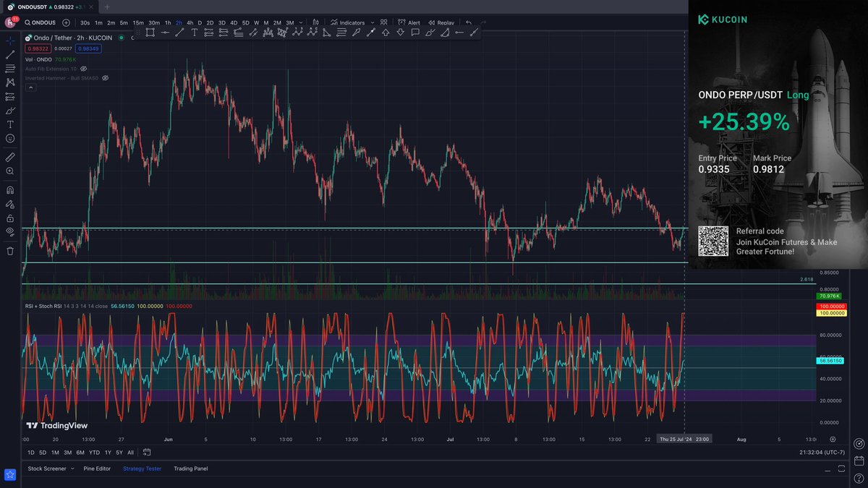
Task: Select the W weekly timeframe
Action: point(256,22)
